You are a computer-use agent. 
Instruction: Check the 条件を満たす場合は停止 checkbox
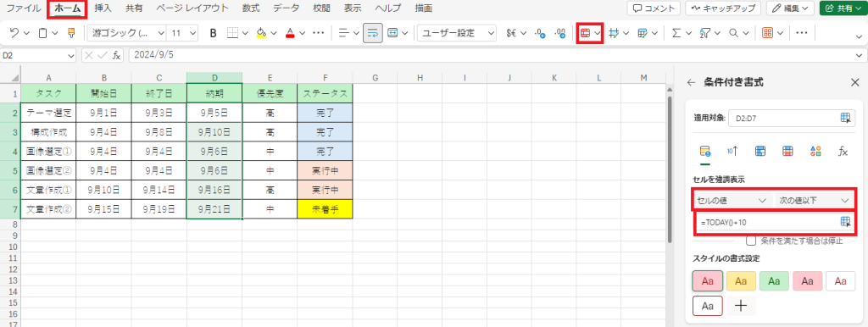coord(751,241)
